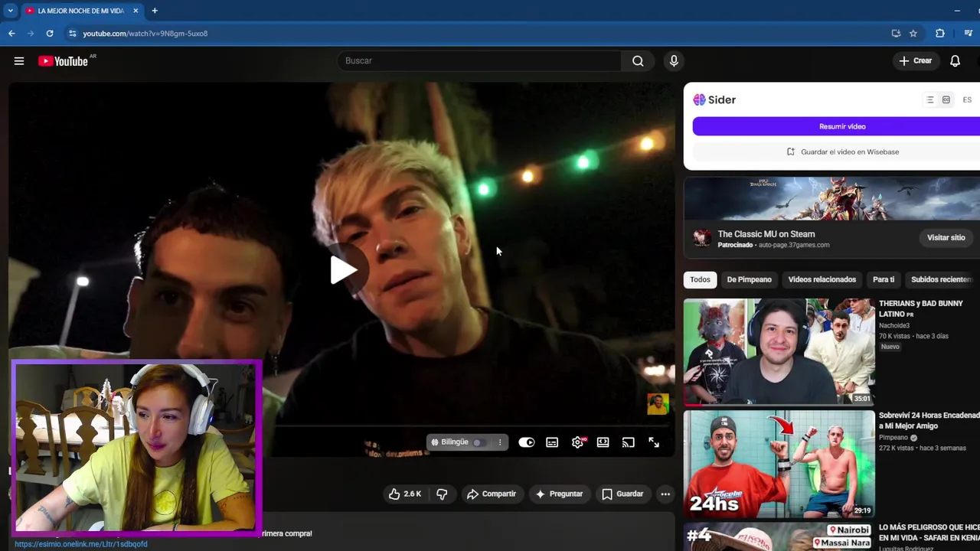Switch Sider to list view icon
The image size is (980, 551).
point(930,100)
